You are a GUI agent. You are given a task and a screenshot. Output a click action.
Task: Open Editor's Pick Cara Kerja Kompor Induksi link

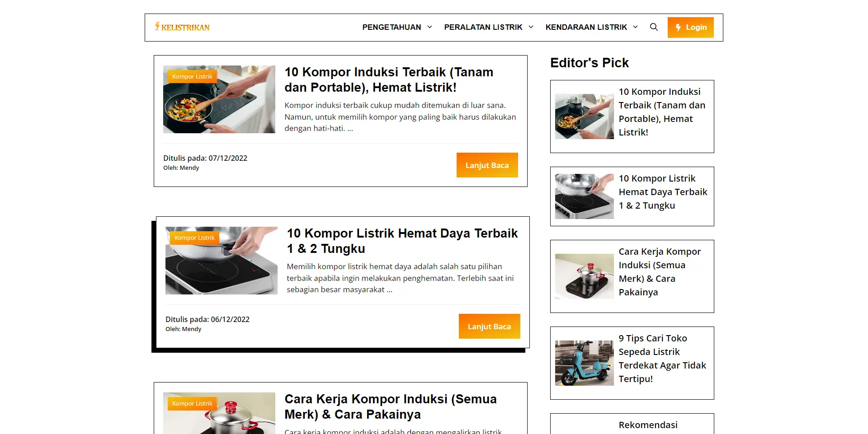(660, 272)
